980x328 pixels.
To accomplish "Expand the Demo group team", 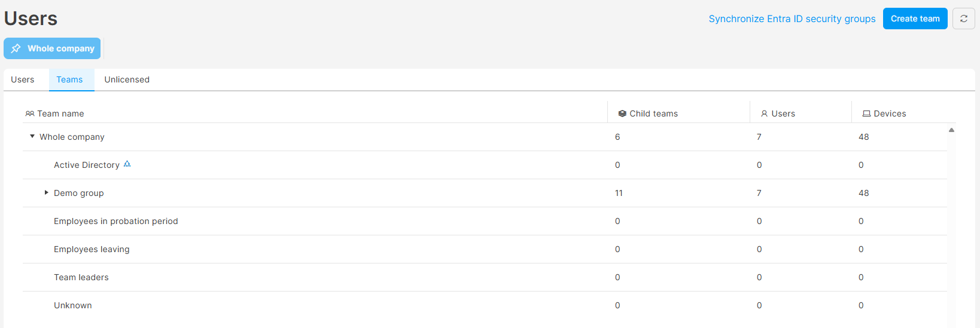I will coord(47,192).
